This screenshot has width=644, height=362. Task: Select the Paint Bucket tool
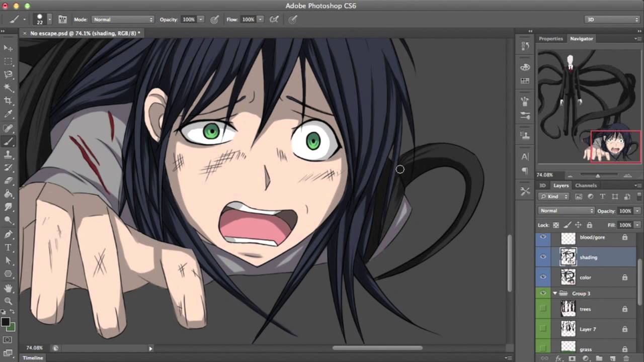click(8, 194)
